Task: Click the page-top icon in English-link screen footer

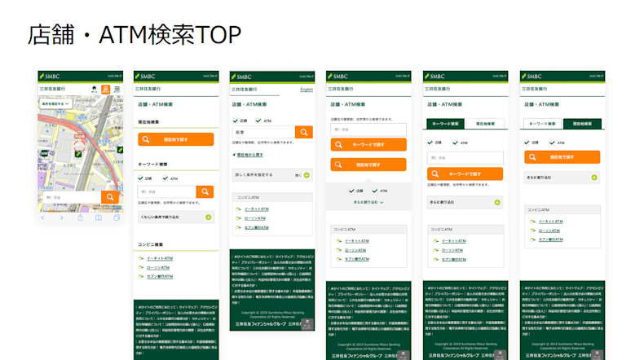Action: [x=307, y=324]
